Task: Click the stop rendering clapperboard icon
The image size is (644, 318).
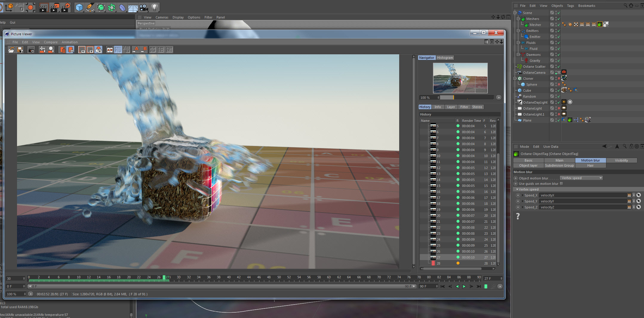Action: pyautogui.click(x=31, y=50)
